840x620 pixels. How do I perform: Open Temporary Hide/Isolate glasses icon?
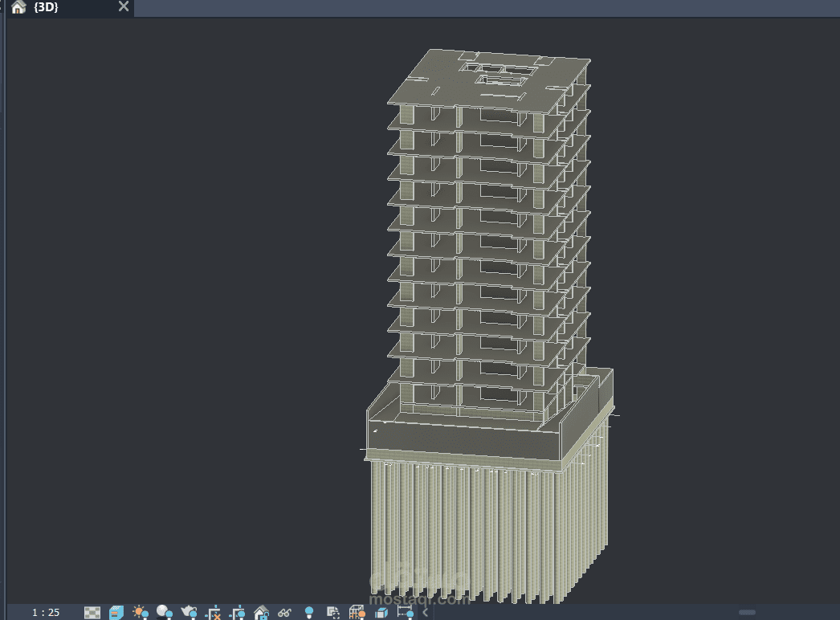tap(284, 612)
